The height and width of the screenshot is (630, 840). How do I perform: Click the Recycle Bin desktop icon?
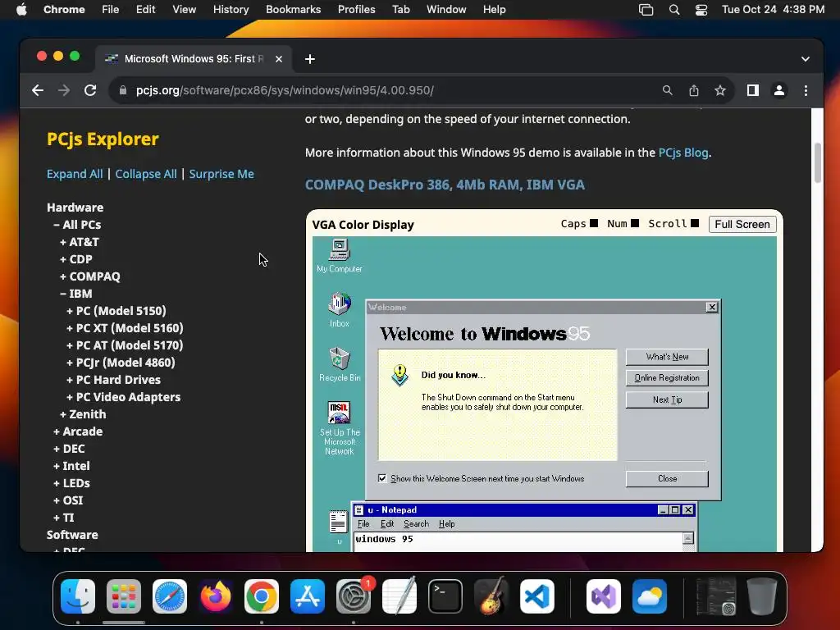coord(340,364)
